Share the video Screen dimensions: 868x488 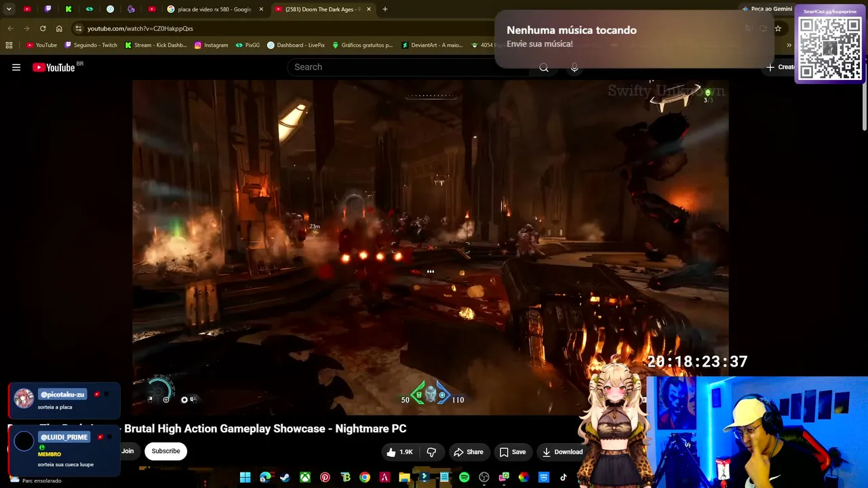[468, 452]
